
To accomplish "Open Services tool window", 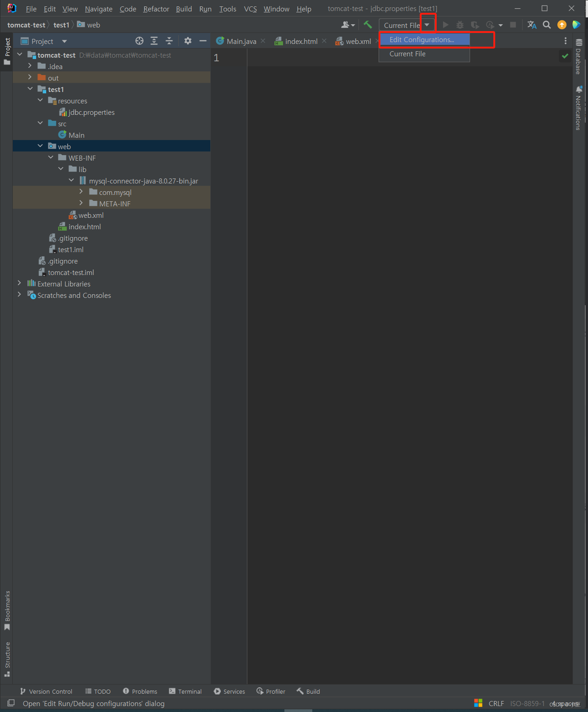I will tap(230, 691).
